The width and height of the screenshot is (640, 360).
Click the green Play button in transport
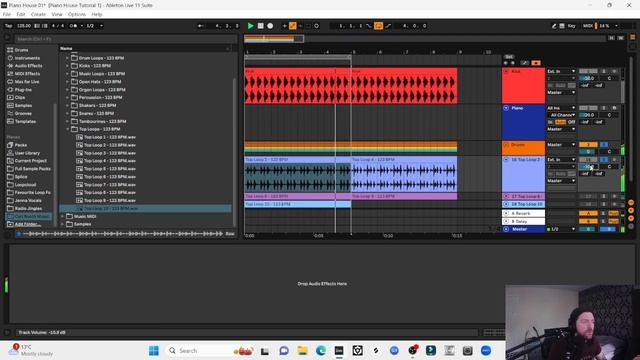pyautogui.click(x=251, y=26)
